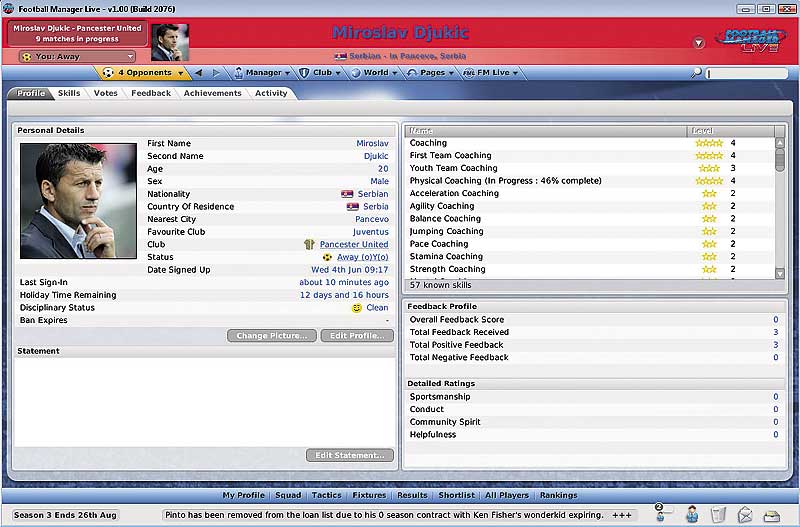Click the club shirt icon by Pancester United
800x527 pixels.
[x=309, y=244]
